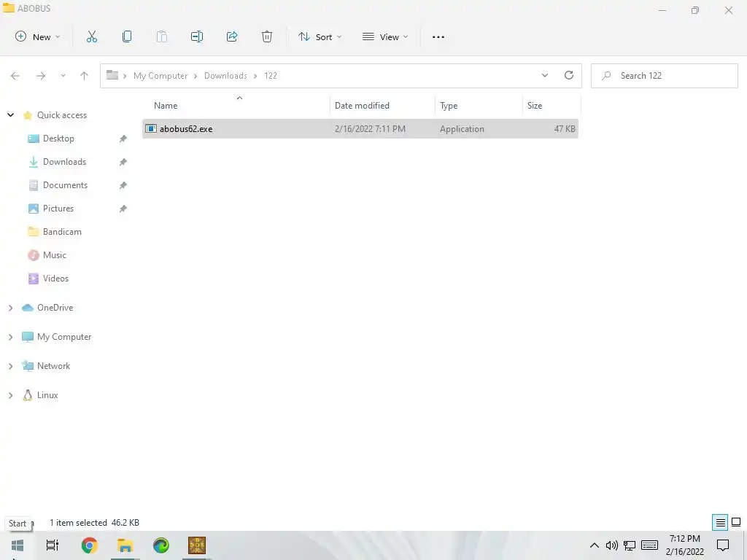Open the touch keyboard tray icon
747x560 pixels.
point(649,545)
